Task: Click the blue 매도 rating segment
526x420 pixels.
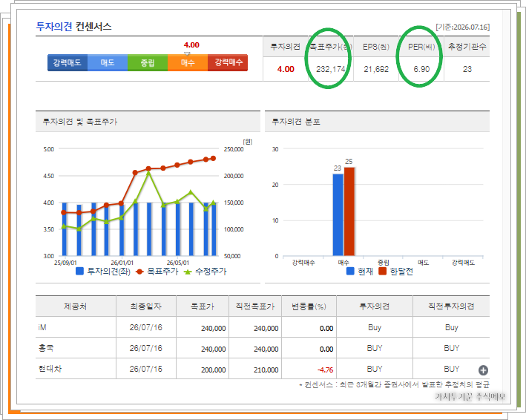Action: pyautogui.click(x=108, y=63)
